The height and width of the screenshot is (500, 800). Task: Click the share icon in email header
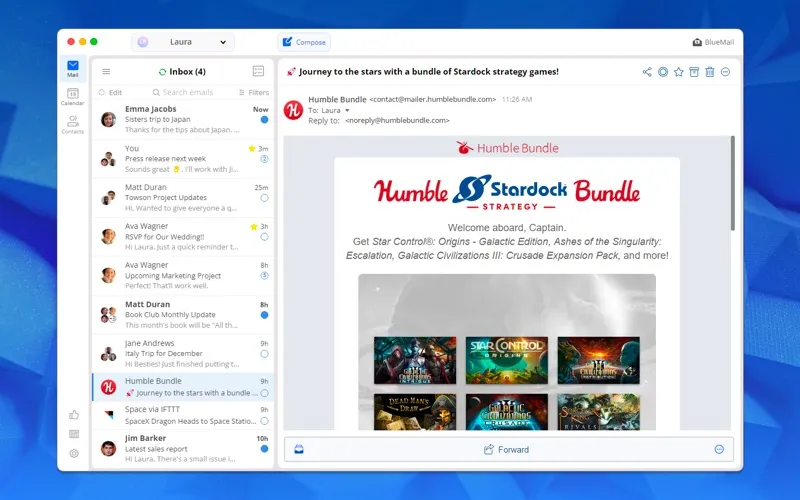click(647, 72)
